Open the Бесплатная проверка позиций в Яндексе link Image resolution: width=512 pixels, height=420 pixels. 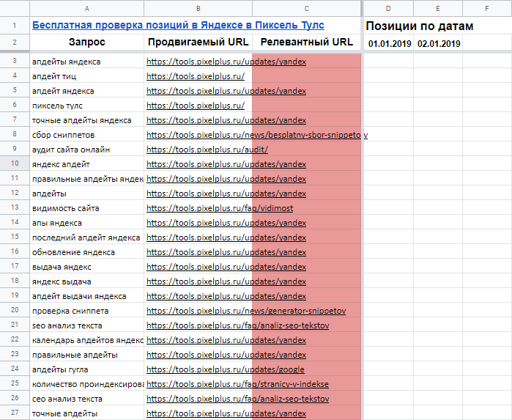(x=178, y=25)
